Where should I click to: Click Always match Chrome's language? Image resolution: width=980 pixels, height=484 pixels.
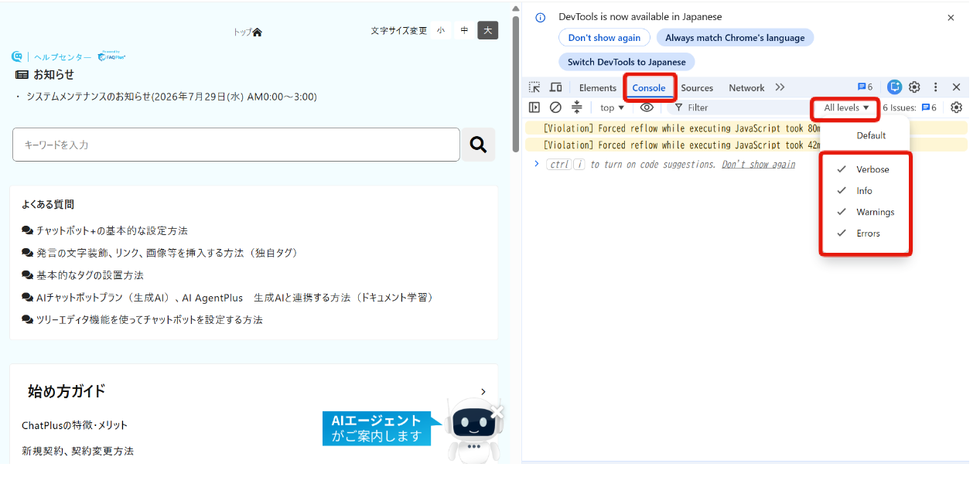(735, 38)
